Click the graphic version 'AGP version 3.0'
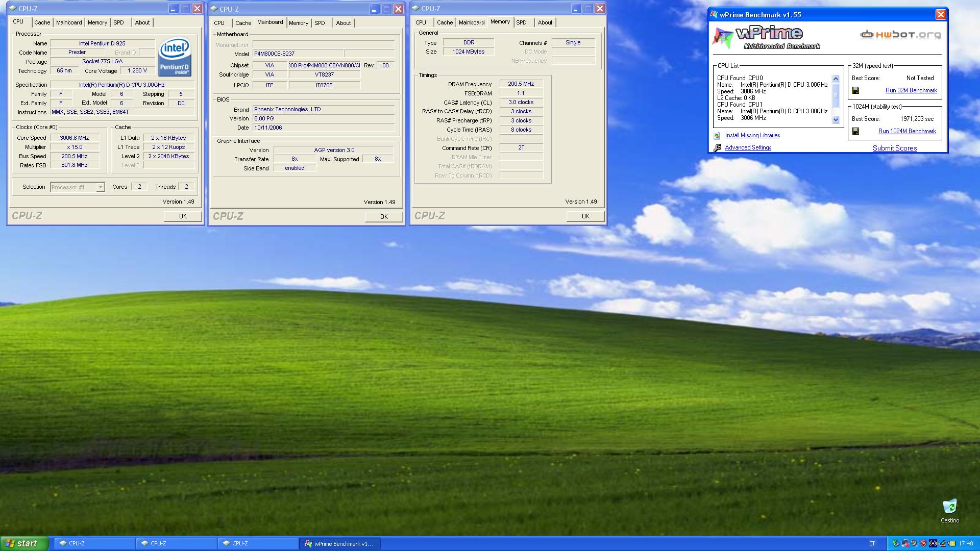980x551 pixels. 334,150
